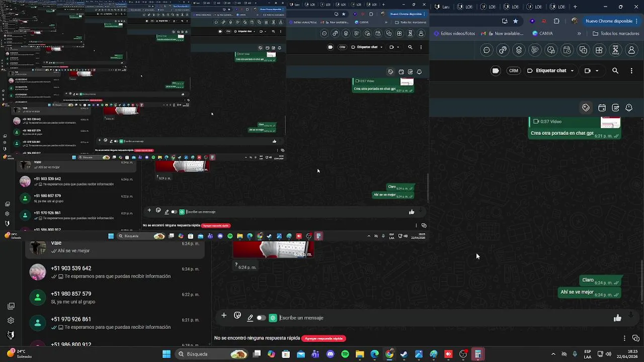Image resolution: width=644 pixels, height=362 pixels.
Task: Start video call with the full-size camera button
Action: [x=587, y=71]
